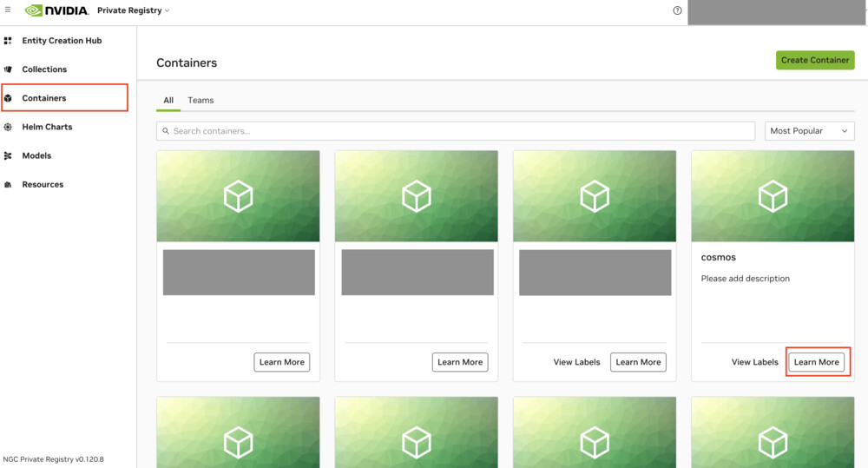
Task: Open the Most Popular sort dropdown
Action: click(809, 131)
